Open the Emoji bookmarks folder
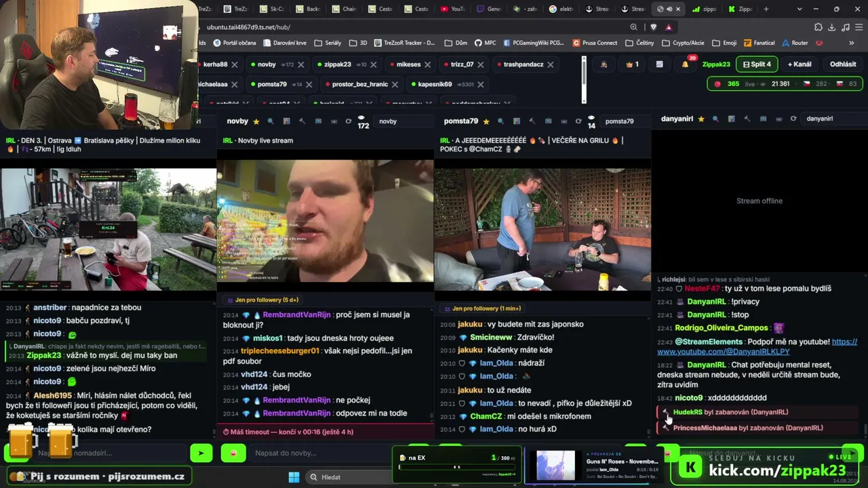 pyautogui.click(x=724, y=43)
